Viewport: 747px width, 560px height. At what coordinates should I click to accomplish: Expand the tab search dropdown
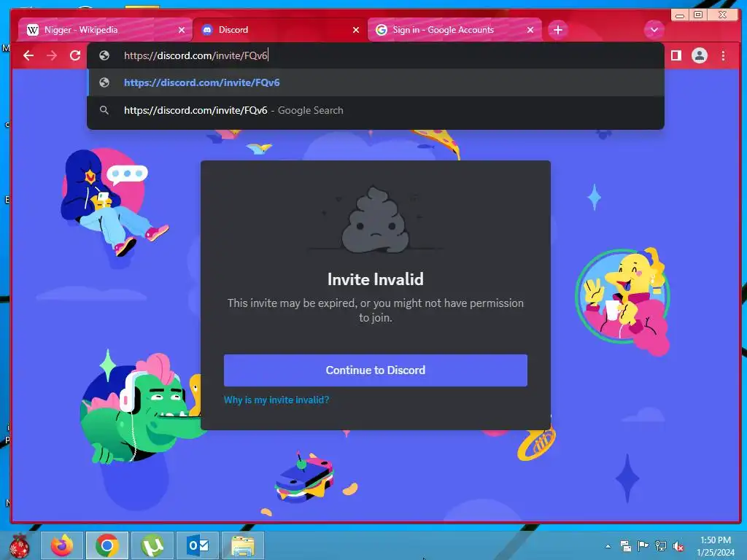654,29
